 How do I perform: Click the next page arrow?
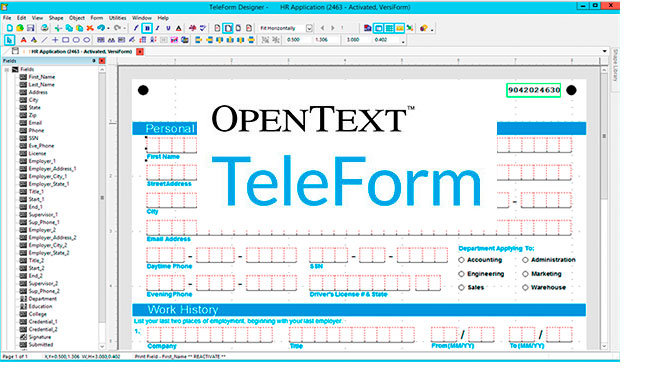coord(332,28)
